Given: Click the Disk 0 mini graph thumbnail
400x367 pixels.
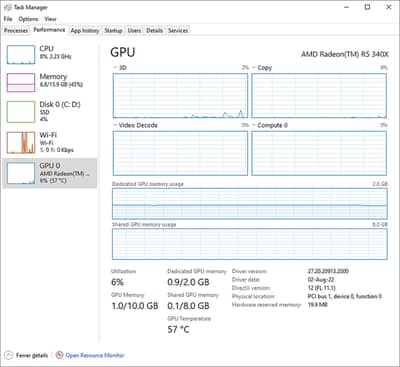Looking at the screenshot, I should point(21,112).
